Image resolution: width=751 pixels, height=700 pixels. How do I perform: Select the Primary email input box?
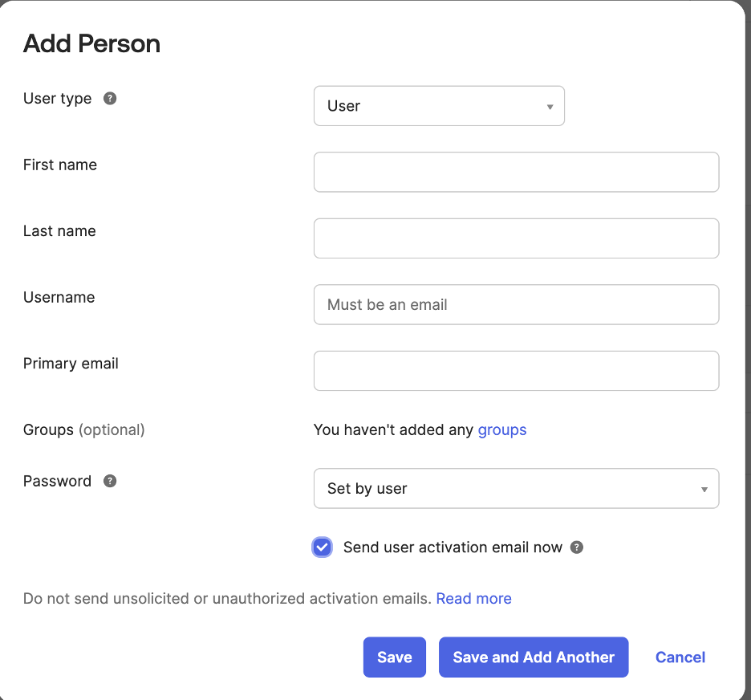(x=516, y=370)
